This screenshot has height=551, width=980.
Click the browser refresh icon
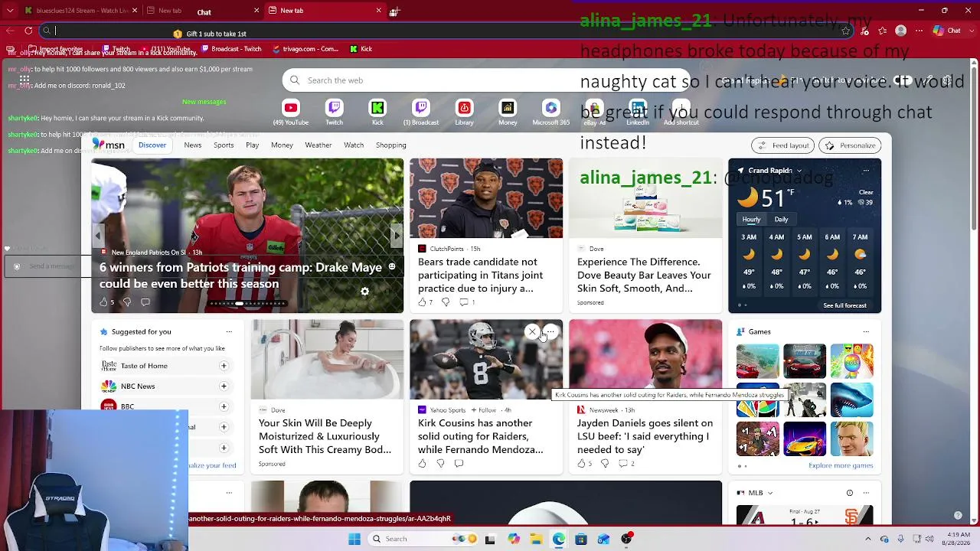pyautogui.click(x=28, y=31)
